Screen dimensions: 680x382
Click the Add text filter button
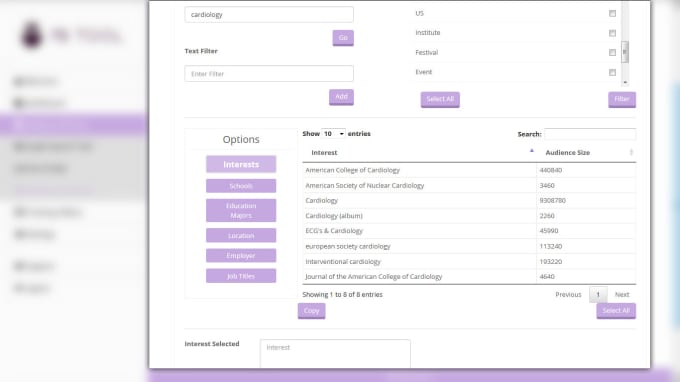[x=341, y=97]
